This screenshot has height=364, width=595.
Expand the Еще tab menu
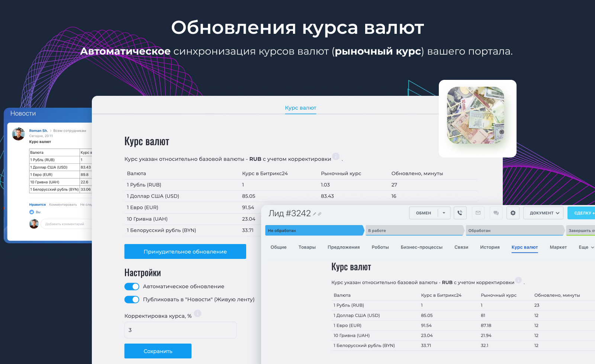(586, 247)
